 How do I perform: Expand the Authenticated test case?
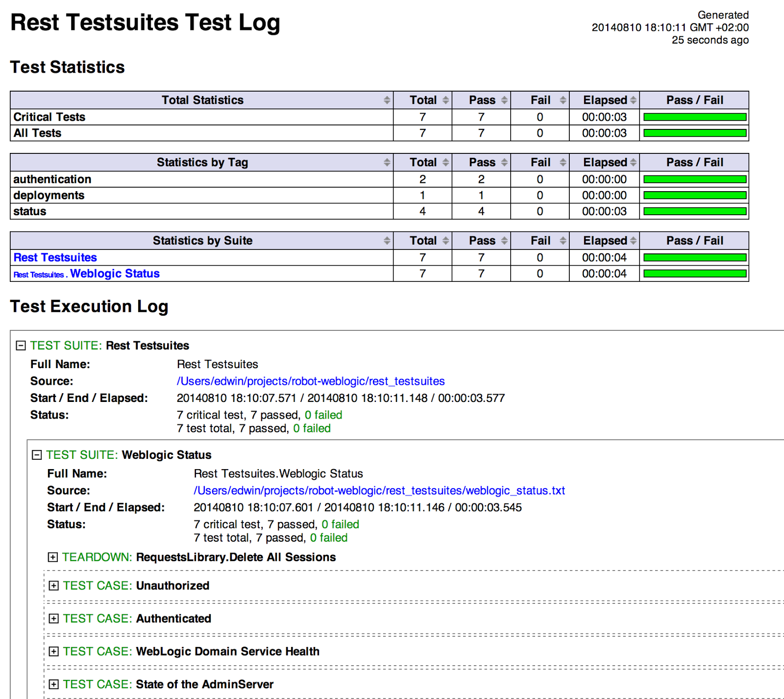click(54, 619)
